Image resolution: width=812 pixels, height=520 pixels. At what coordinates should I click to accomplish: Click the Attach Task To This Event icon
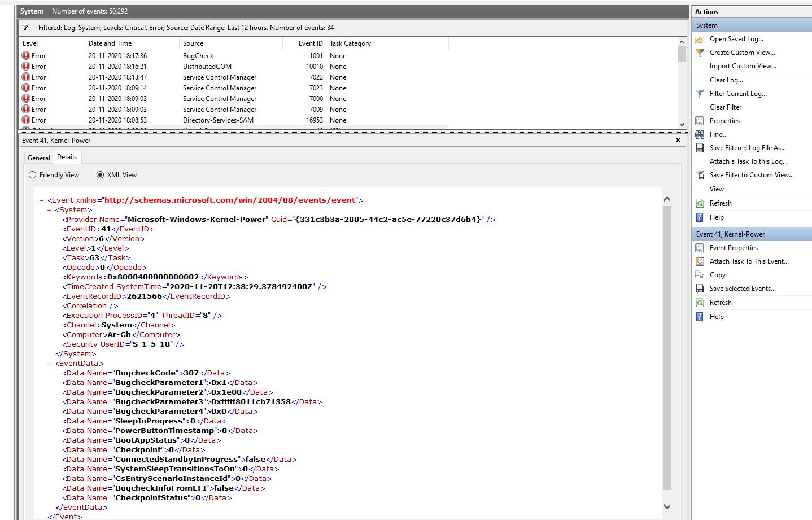(700, 261)
